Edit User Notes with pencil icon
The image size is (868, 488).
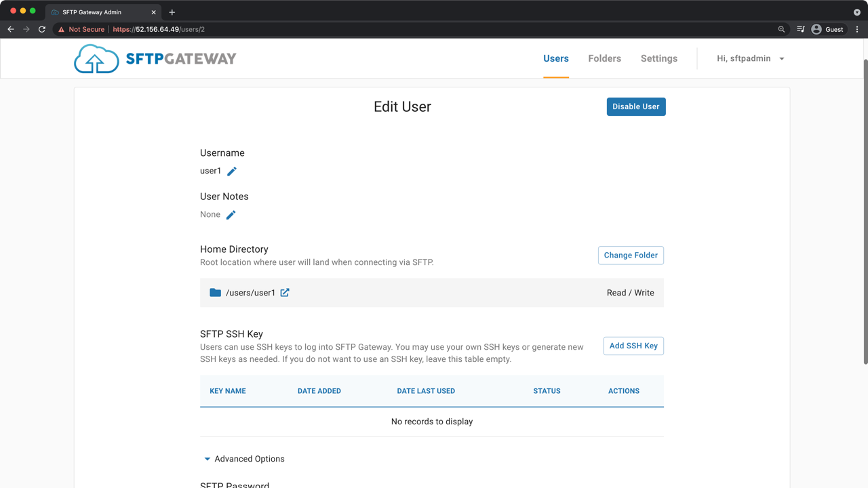(231, 215)
